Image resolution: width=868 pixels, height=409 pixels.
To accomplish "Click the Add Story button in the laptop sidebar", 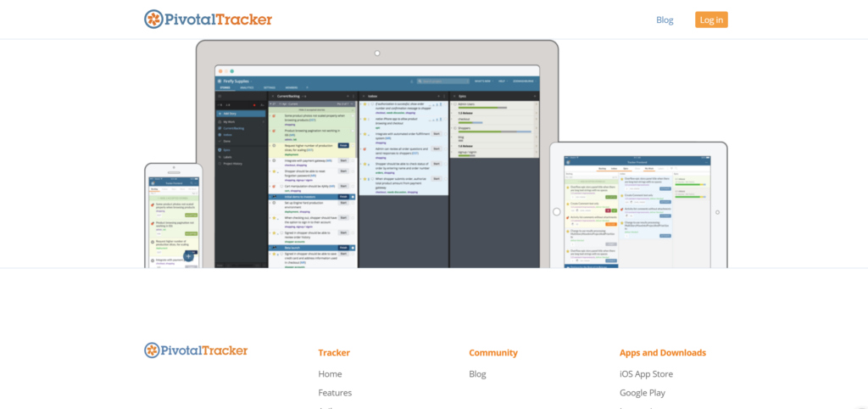I will pyautogui.click(x=231, y=113).
